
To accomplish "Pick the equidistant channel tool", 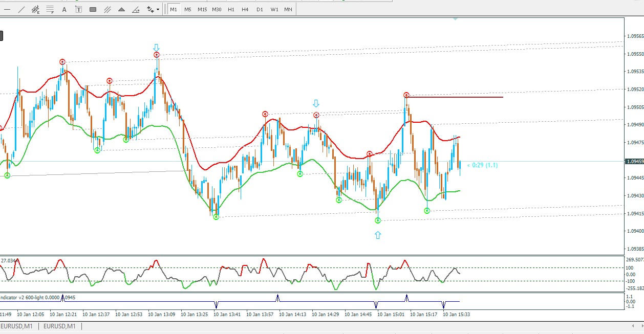I will click(x=36, y=9).
